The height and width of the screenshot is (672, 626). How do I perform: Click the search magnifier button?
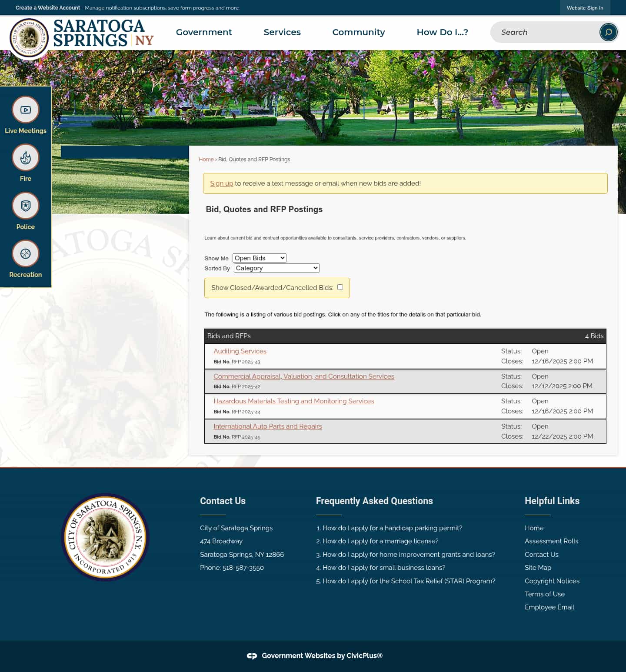tap(608, 32)
